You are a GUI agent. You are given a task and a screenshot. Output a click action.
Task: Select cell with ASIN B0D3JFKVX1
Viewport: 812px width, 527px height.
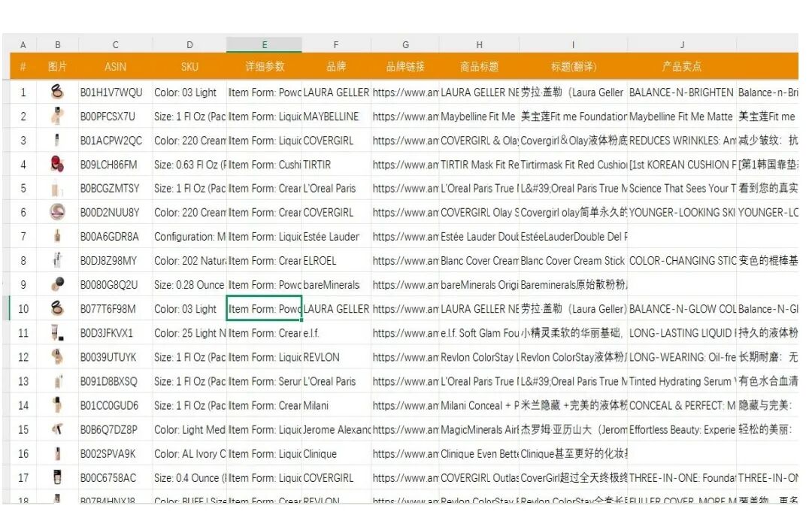click(116, 333)
